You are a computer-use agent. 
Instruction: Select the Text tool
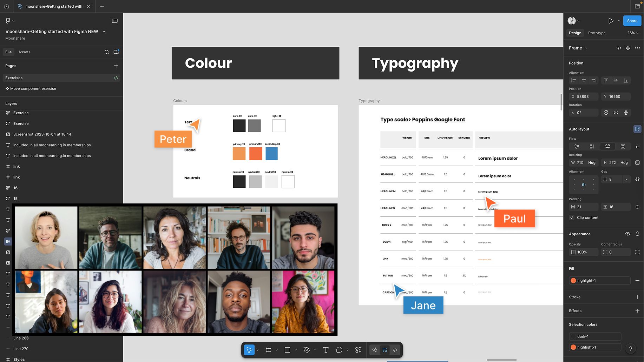click(x=326, y=350)
